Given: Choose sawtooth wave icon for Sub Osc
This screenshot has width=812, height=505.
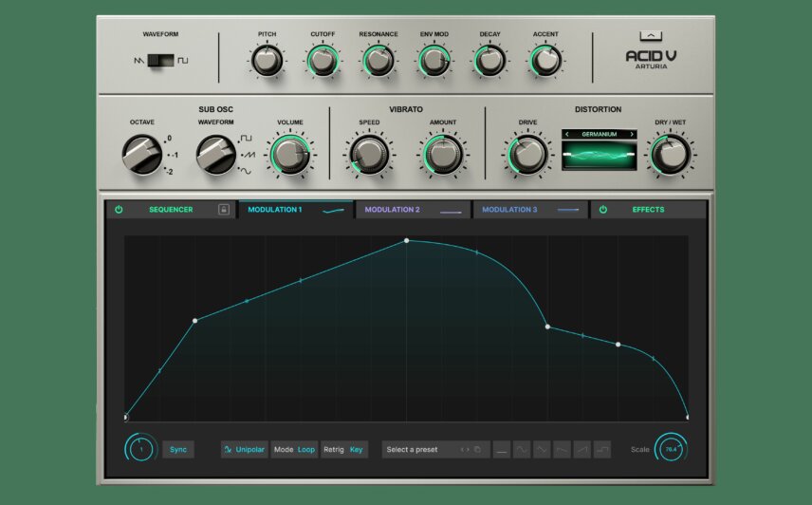Looking at the screenshot, I should click(249, 155).
